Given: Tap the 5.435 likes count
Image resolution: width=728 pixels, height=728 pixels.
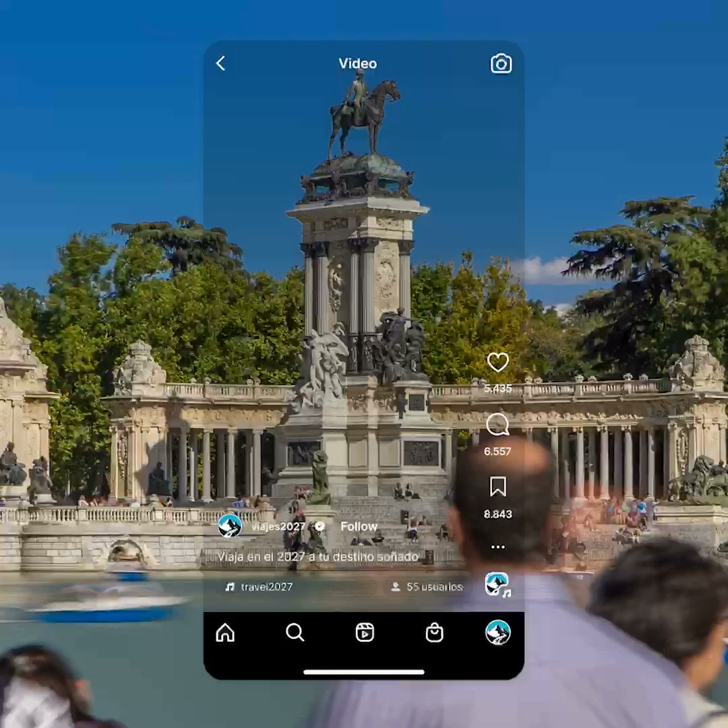Looking at the screenshot, I should pyautogui.click(x=497, y=388).
